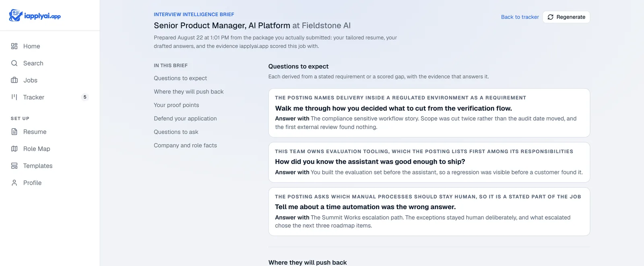Click the 'The posting names delivery' card label

[x=400, y=98]
